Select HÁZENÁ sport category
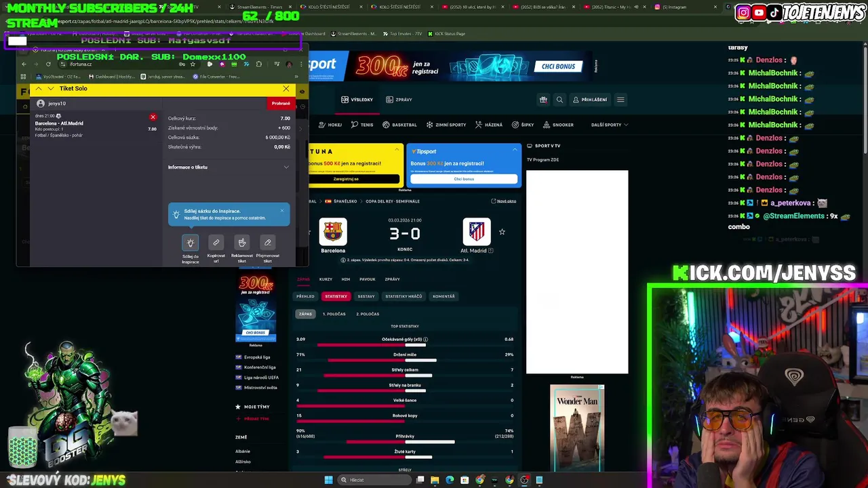 pos(489,125)
